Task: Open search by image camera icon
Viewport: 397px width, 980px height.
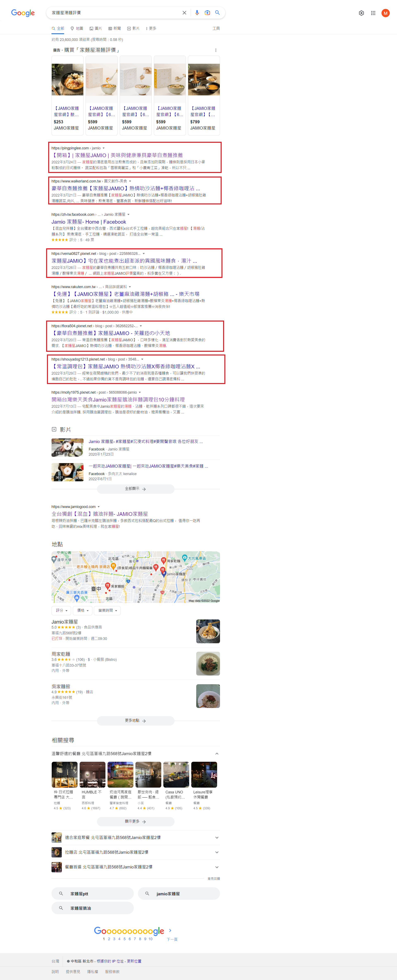Action: [x=207, y=13]
